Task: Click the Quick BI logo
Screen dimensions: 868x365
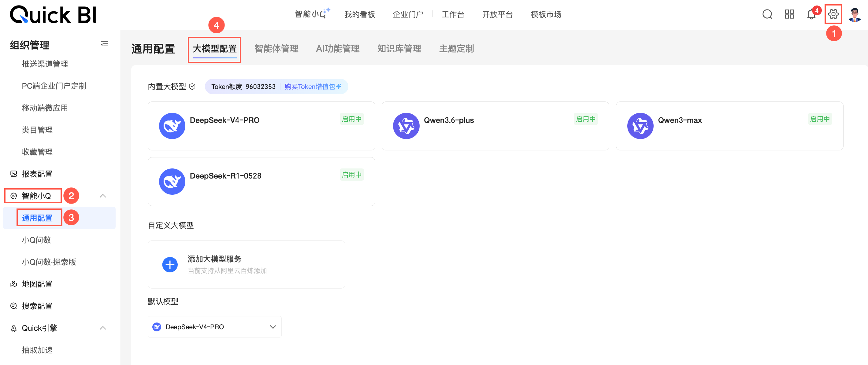Action: [x=53, y=15]
